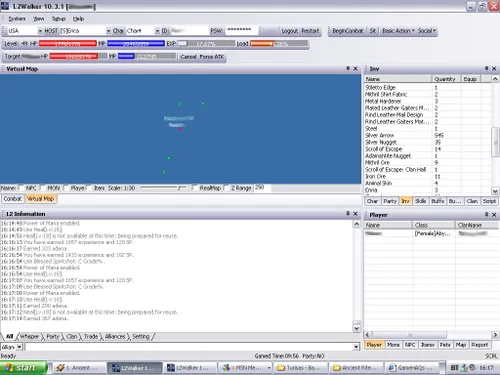Open the Whisper chat tab

coord(29,337)
